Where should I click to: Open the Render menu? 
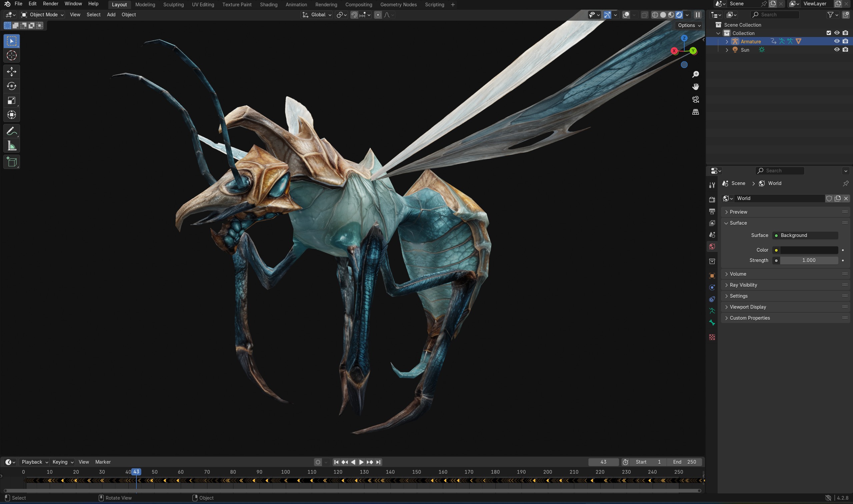[50, 4]
